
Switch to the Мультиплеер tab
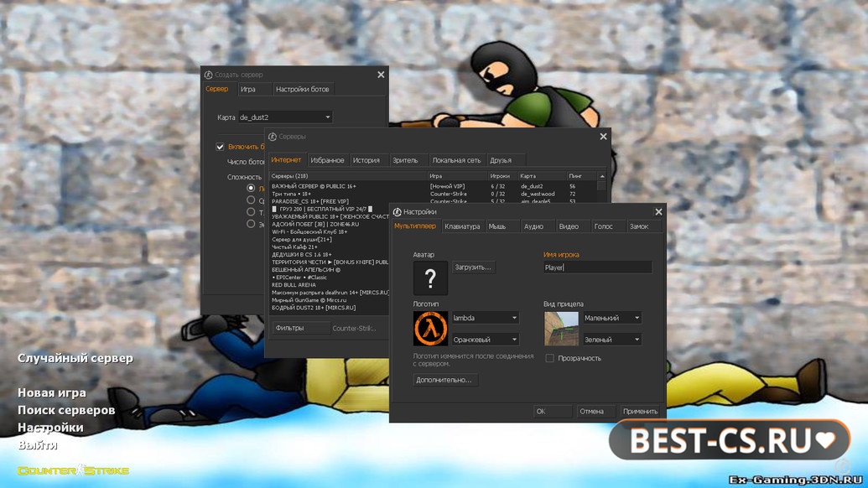(x=415, y=226)
